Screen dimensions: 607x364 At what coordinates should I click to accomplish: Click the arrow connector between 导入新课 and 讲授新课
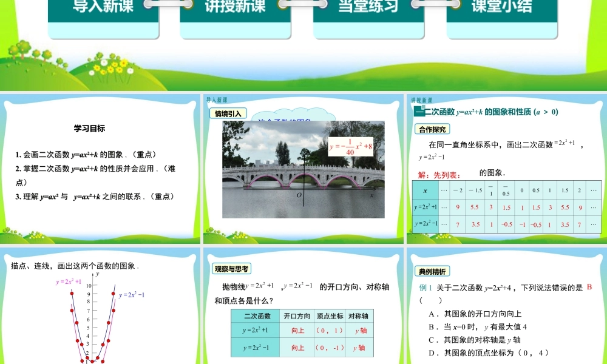click(167, 3)
